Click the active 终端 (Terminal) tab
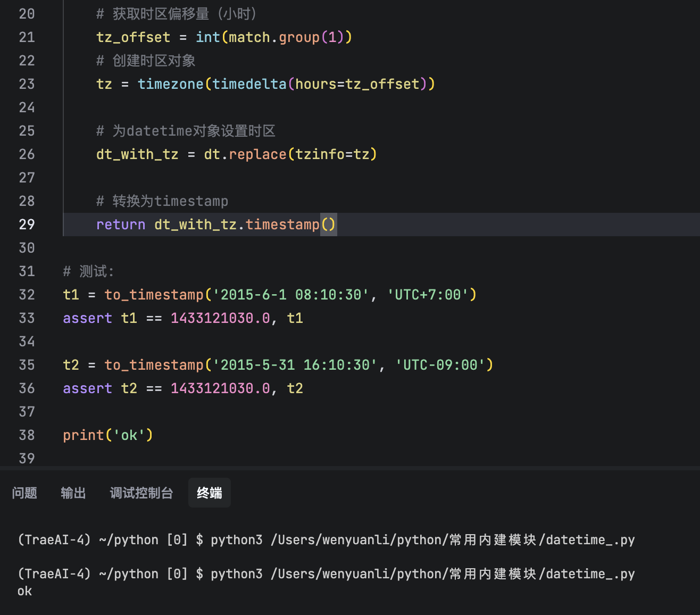 [x=209, y=493]
